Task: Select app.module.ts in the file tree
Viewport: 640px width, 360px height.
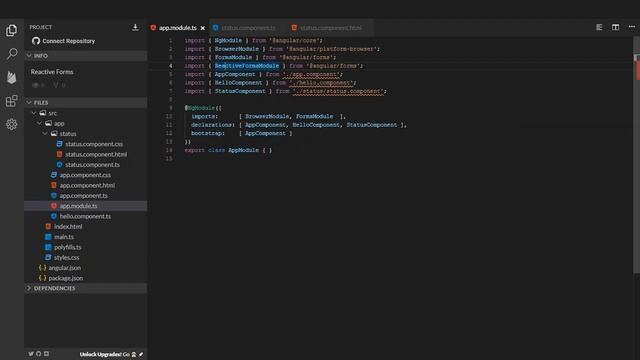Action: click(x=78, y=206)
